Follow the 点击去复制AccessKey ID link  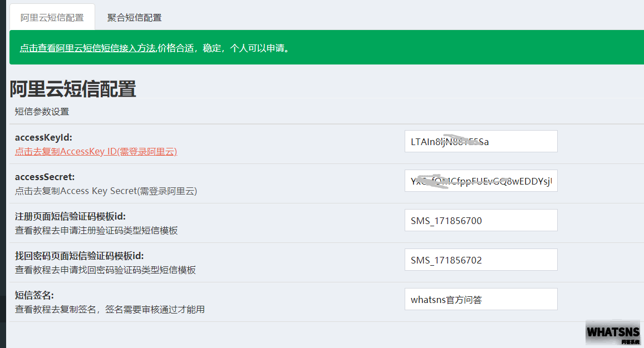click(96, 151)
